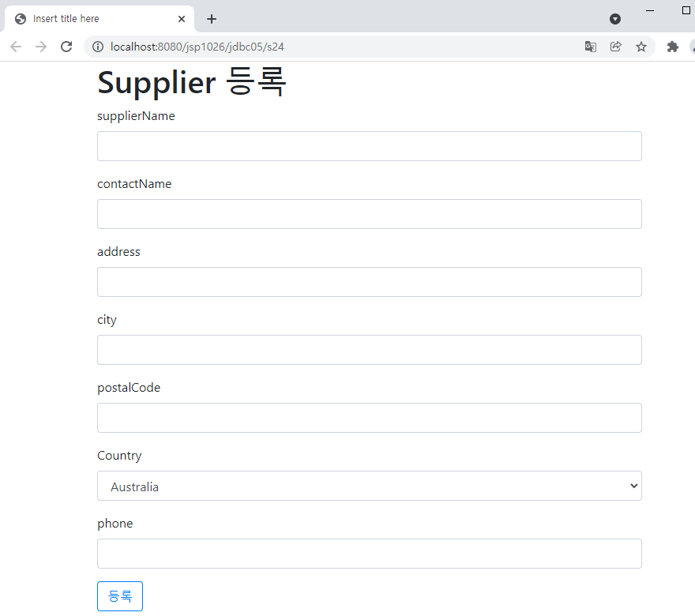The height and width of the screenshot is (616, 695).
Task: Click the address label text
Action: [118, 252]
